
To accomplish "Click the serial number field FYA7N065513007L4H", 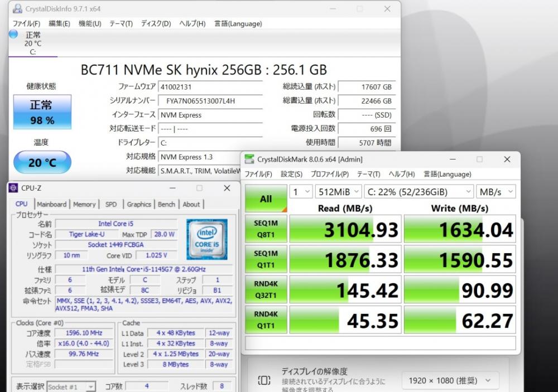I will pyautogui.click(x=210, y=101).
